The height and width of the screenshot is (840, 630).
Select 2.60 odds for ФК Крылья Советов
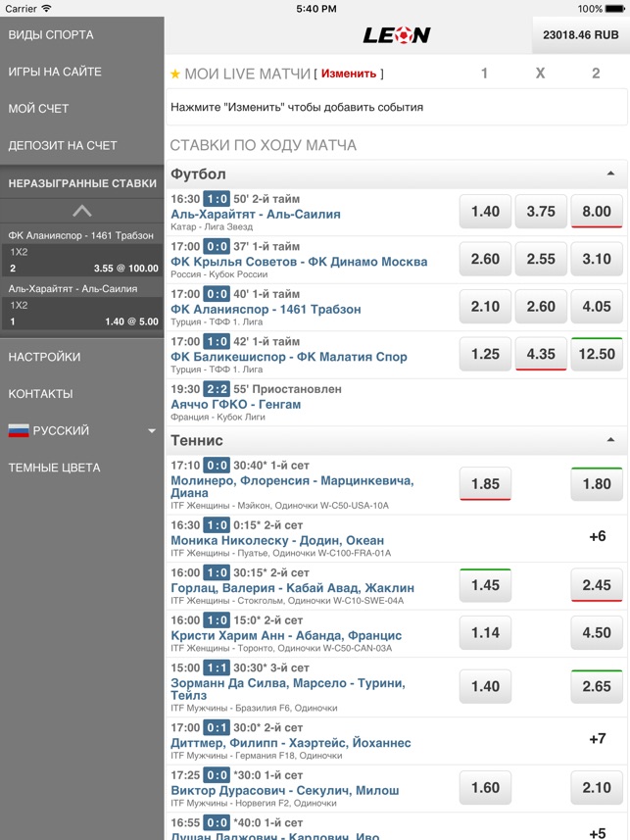485,259
